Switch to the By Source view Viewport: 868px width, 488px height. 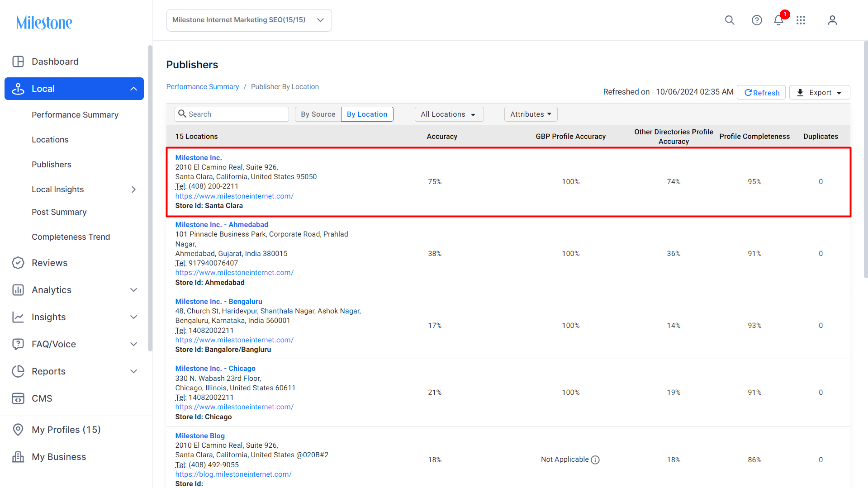318,114
